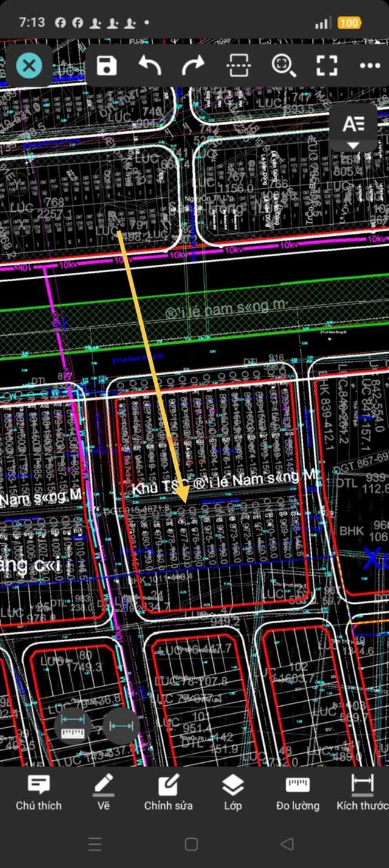Close the drawing with the X button

click(x=29, y=65)
